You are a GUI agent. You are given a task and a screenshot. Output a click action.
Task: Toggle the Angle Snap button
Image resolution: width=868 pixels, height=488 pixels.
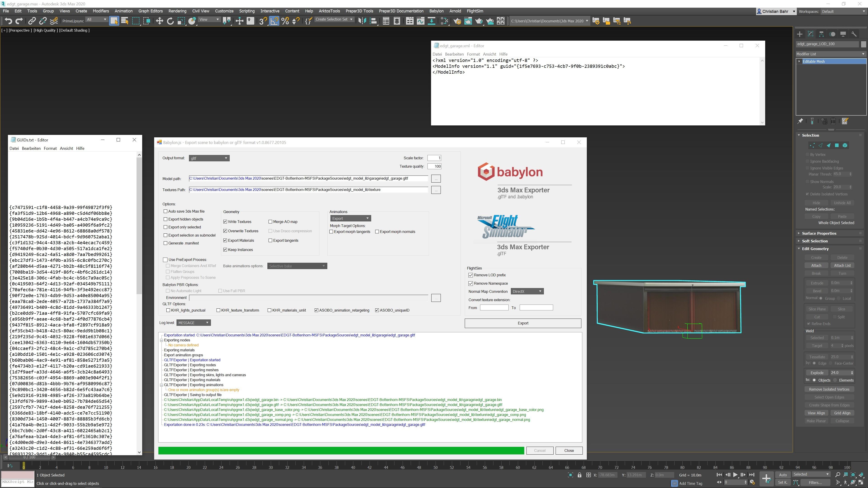[x=274, y=21]
